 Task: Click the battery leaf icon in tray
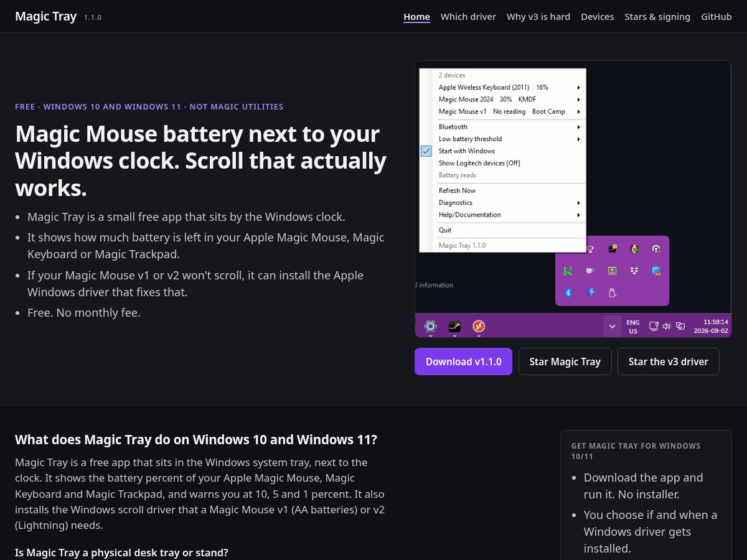pos(680,326)
